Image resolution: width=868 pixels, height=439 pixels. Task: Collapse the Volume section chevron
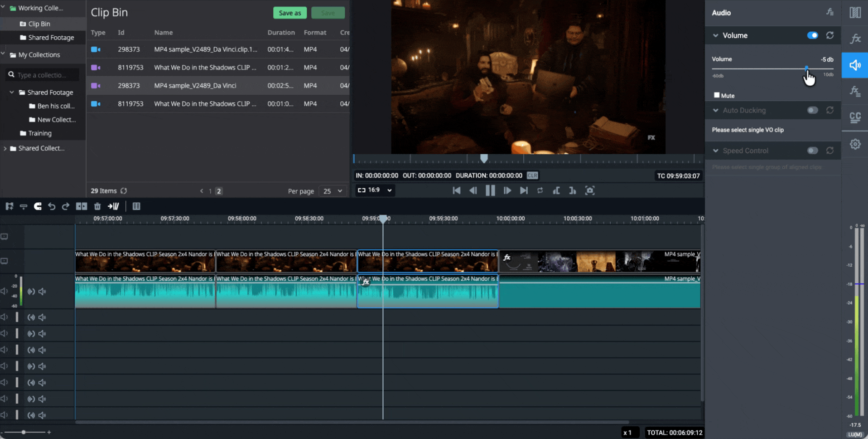click(x=715, y=35)
